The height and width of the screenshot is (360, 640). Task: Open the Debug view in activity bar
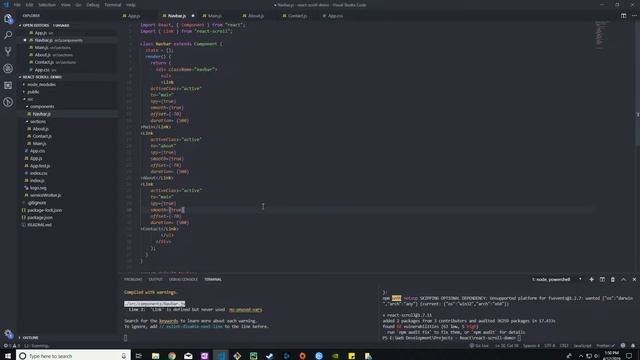tap(8, 68)
